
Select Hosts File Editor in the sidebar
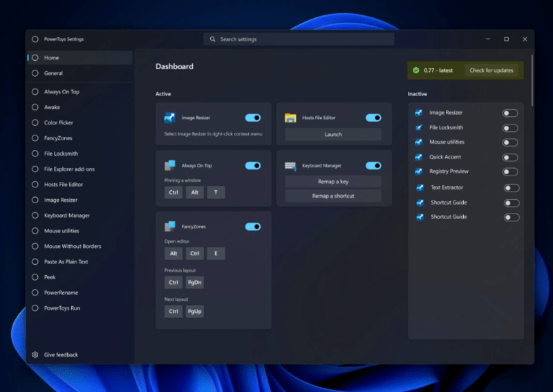point(80,184)
